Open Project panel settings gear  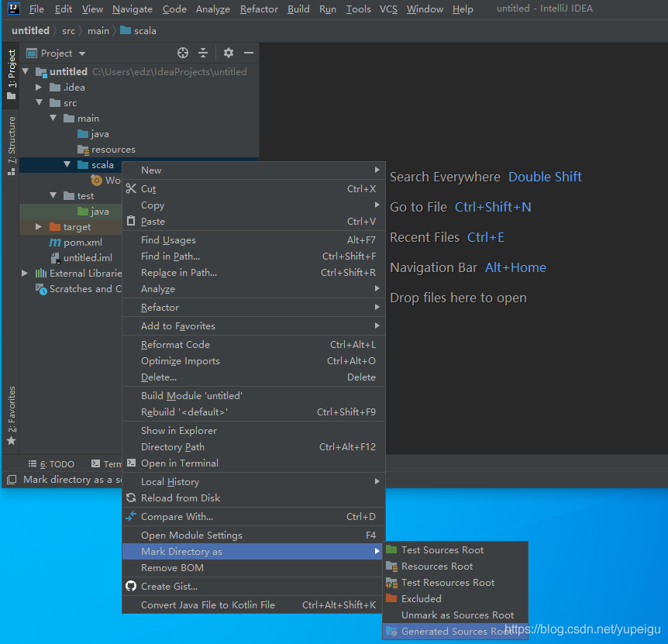coord(229,53)
